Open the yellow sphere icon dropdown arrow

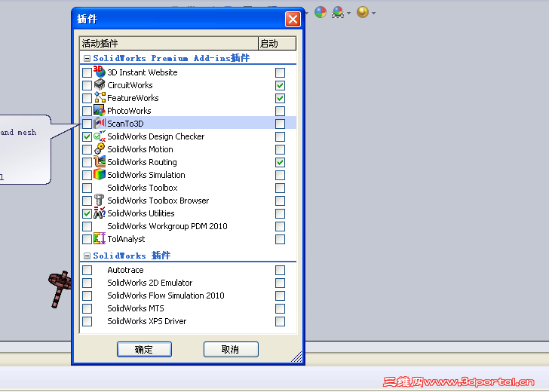373,14
